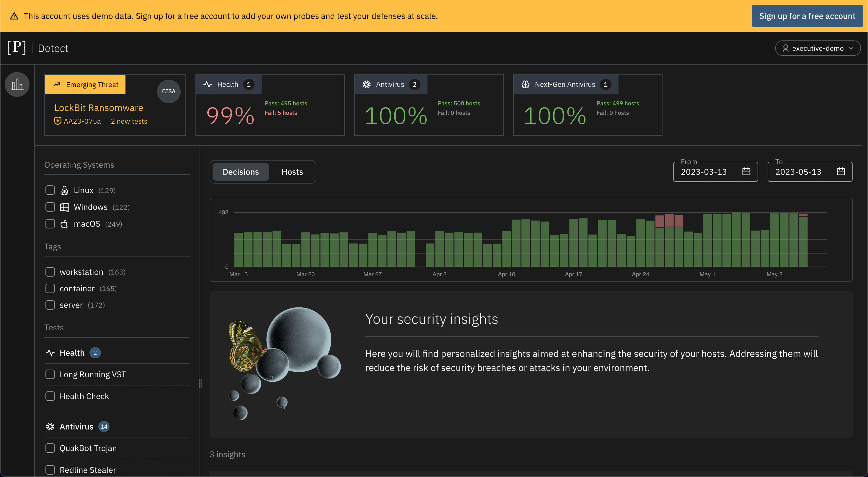Viewport: 868px width, 477px height.
Task: Switch to the Hosts tab
Action: tap(292, 172)
